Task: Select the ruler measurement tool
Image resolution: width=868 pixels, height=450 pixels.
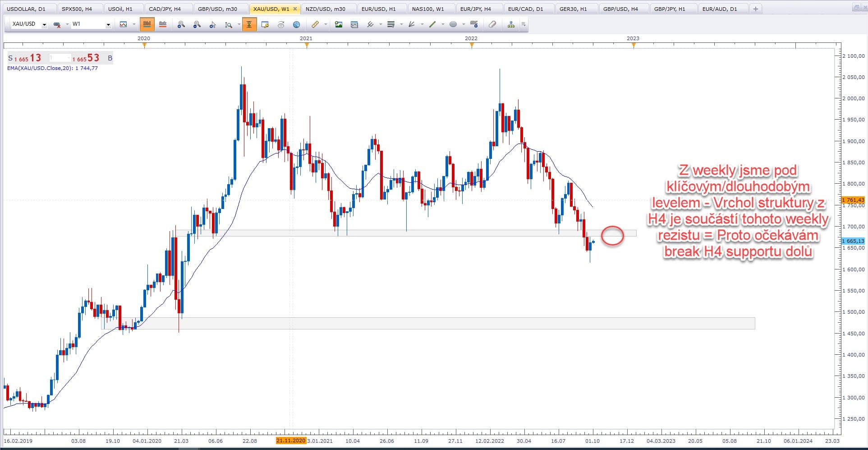Action: (315, 24)
